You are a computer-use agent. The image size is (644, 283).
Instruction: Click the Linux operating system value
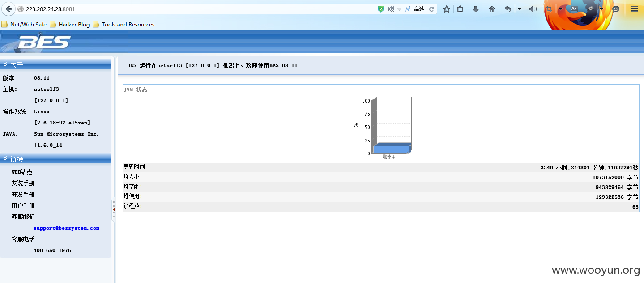42,111
